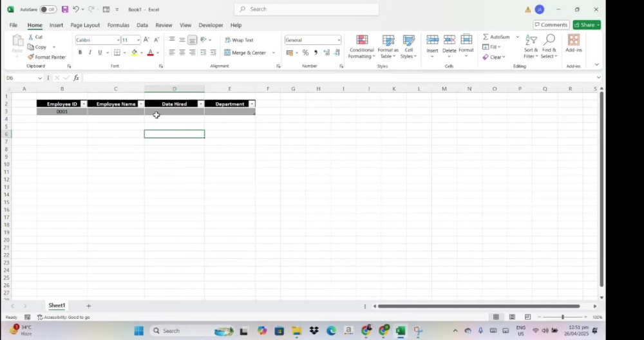Click the Save icon in title bar
The height and width of the screenshot is (340, 644).
click(x=65, y=9)
